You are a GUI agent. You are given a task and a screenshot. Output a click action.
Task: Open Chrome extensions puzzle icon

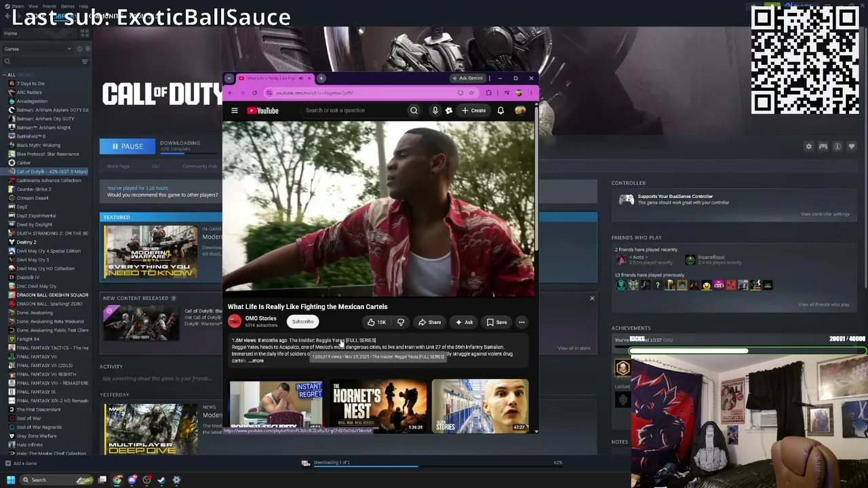point(488,93)
